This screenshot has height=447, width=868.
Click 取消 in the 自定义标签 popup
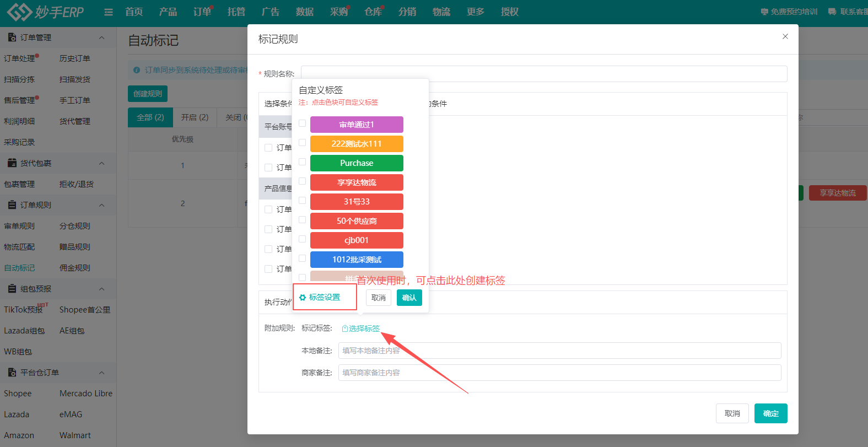click(379, 298)
